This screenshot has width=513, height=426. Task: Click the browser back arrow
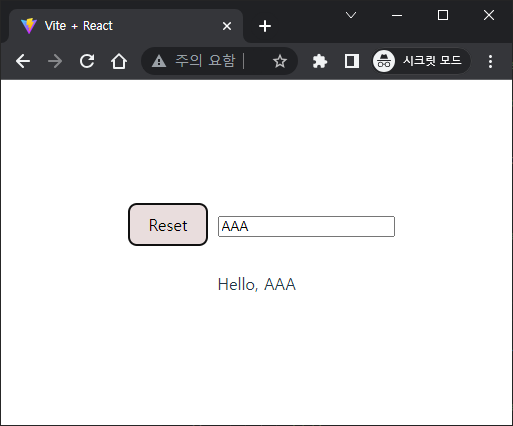[23, 61]
